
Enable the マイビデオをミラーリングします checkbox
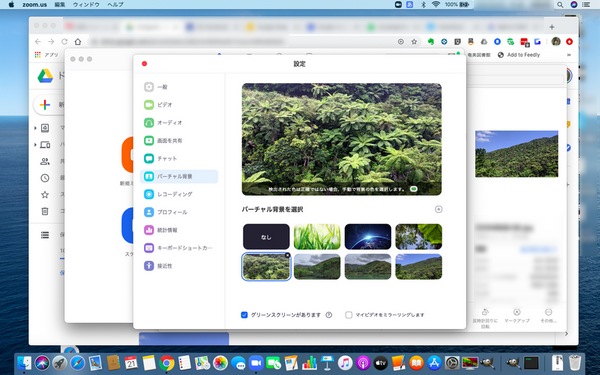tap(349, 315)
